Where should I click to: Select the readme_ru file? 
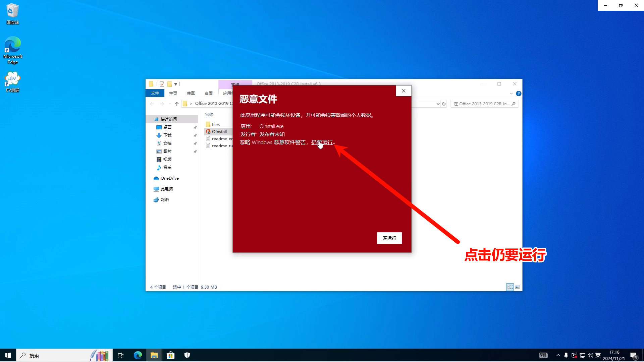point(220,145)
